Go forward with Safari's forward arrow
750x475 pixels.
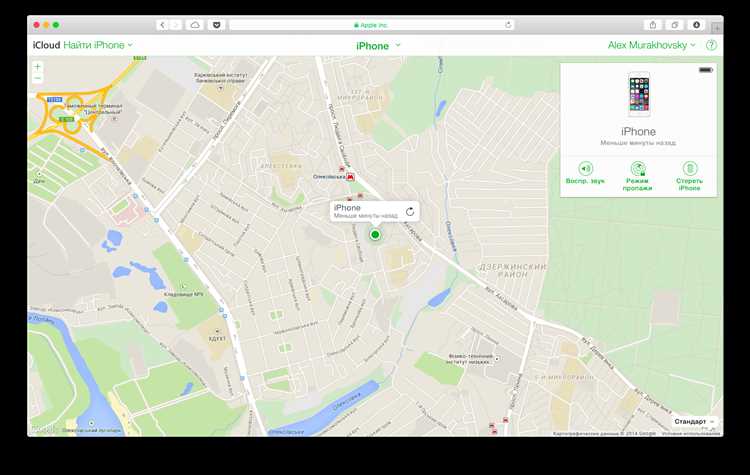coord(176,25)
